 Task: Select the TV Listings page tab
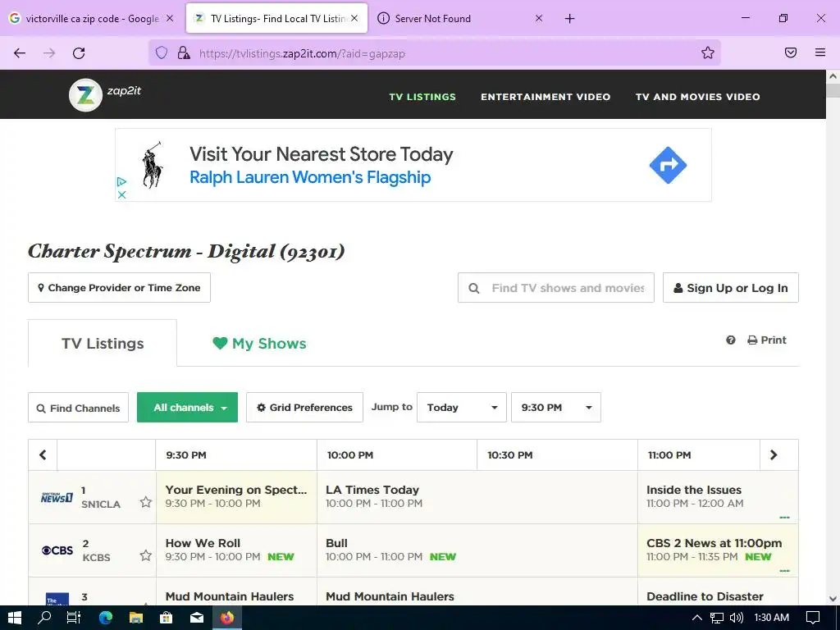click(x=103, y=344)
